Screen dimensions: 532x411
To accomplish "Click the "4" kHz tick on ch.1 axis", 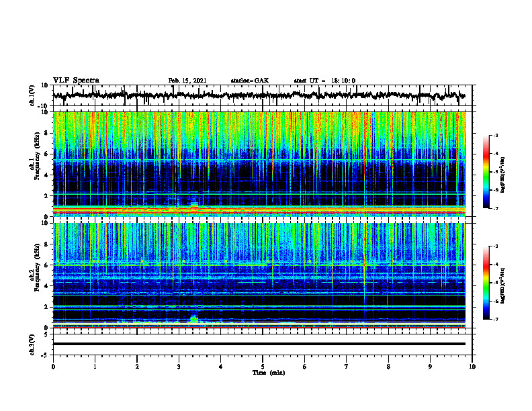I will tap(46, 175).
